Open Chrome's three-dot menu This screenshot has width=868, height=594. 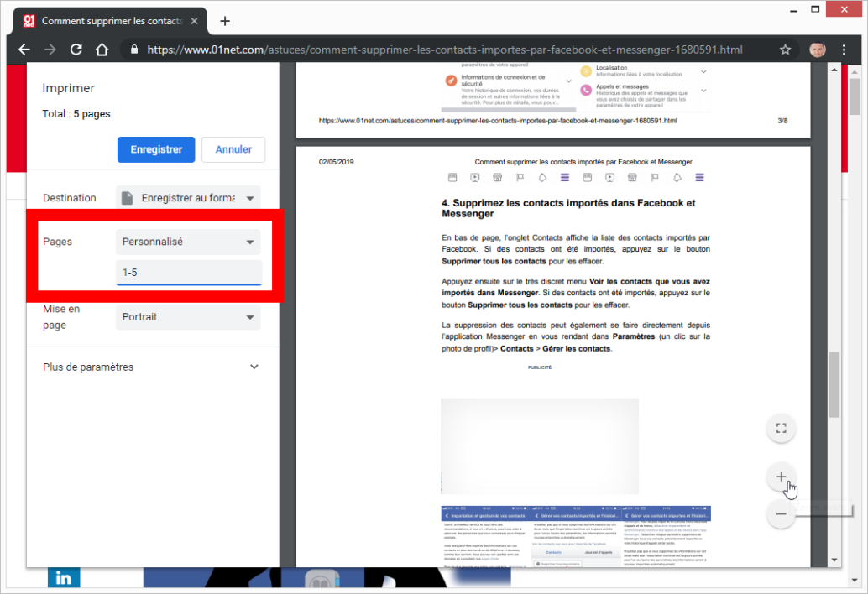click(844, 49)
